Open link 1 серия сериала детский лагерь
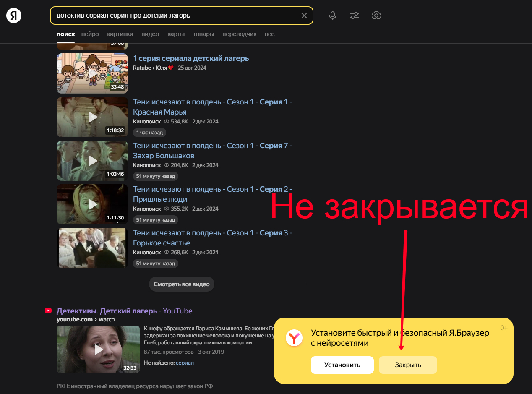This screenshot has height=394, width=532. point(191,58)
